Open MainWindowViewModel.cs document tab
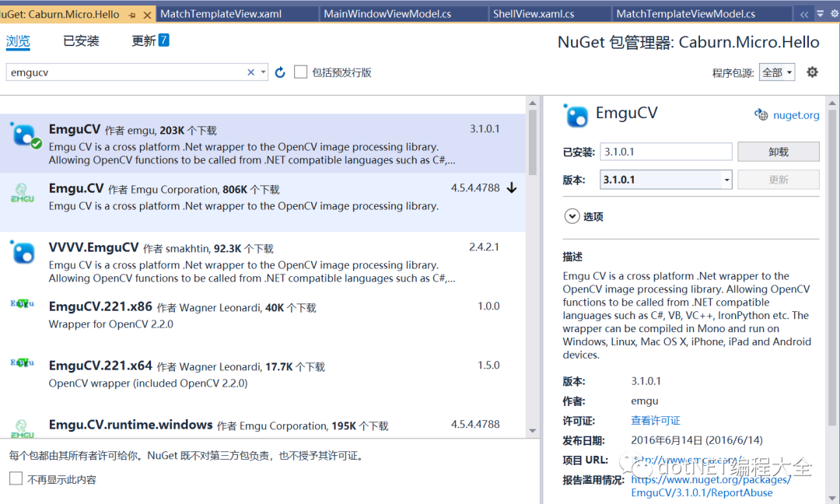 [x=387, y=14]
